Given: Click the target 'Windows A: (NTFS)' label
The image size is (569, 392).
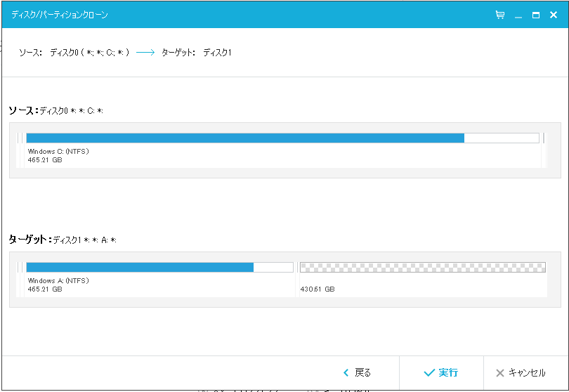Looking at the screenshot, I should coord(58,280).
